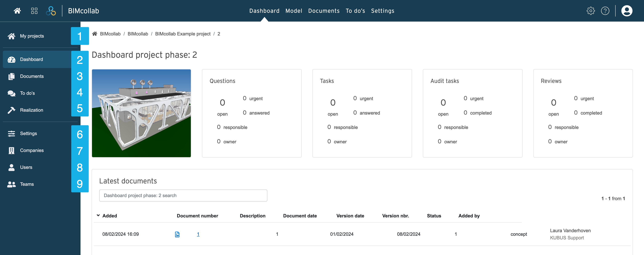Click the Latest documents search field
644x255 pixels.
(183, 195)
